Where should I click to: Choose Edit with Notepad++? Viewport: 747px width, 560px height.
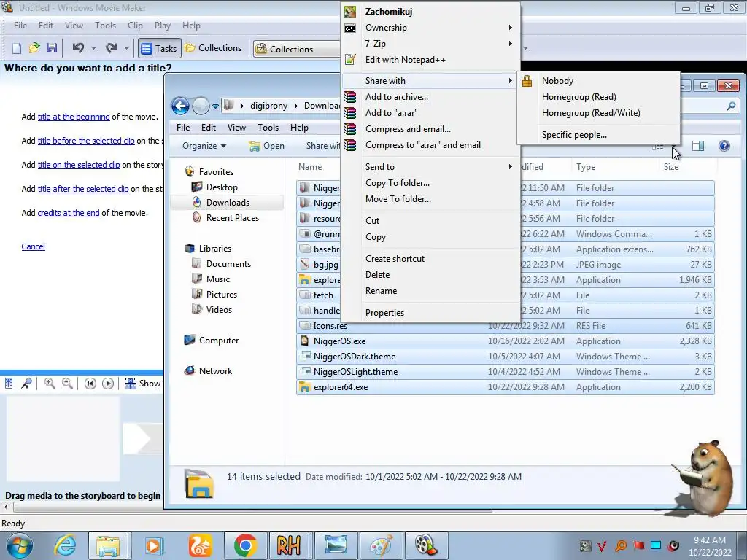click(431, 60)
